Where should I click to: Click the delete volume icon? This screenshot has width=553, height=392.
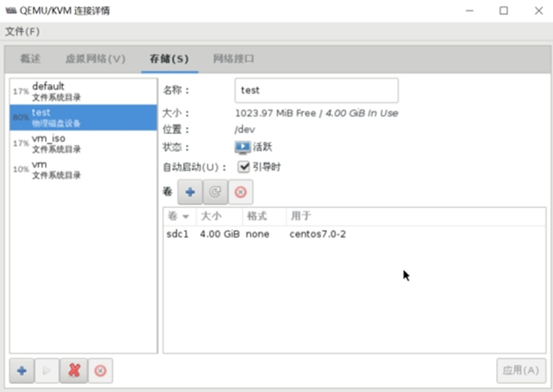tap(240, 192)
